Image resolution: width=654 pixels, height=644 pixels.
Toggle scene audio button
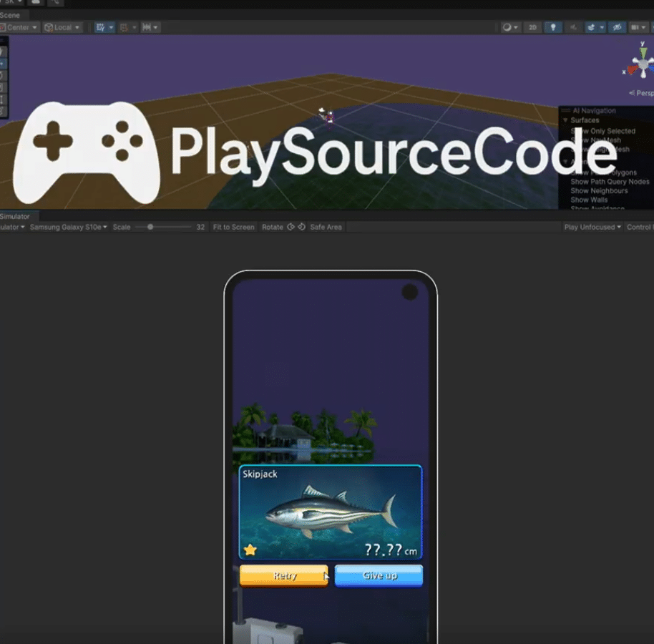[573, 27]
